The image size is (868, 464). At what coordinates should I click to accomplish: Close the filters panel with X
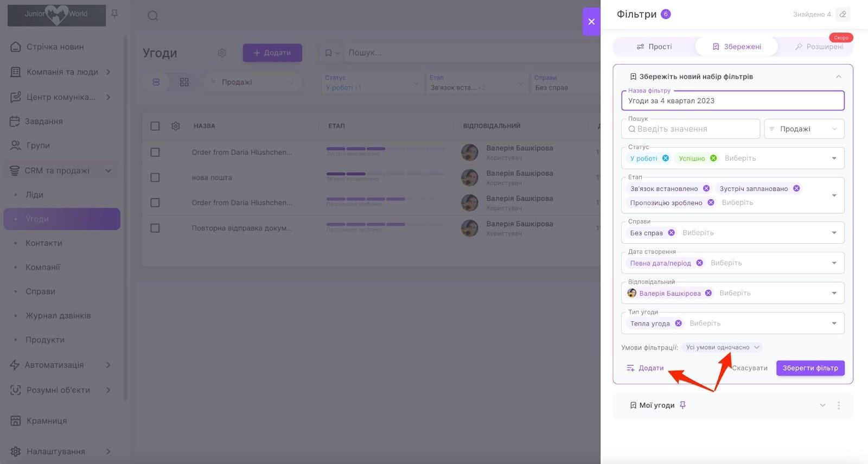click(x=591, y=22)
